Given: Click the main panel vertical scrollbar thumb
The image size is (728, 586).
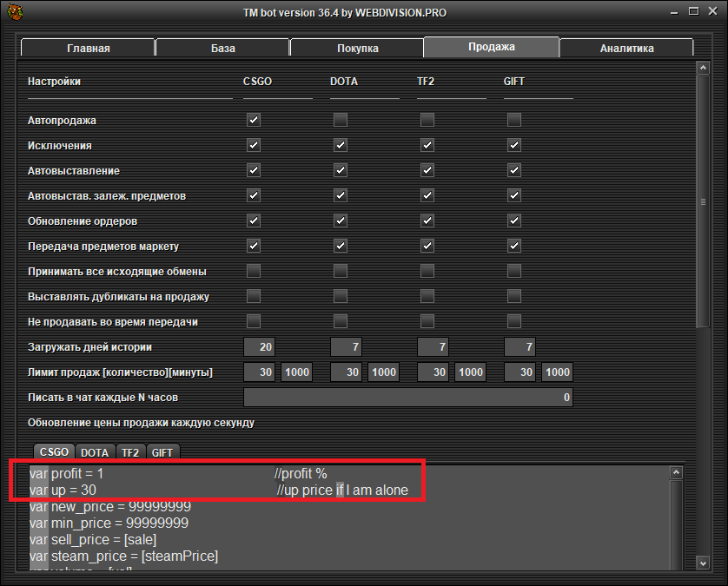Looking at the screenshot, I should pos(704,201).
